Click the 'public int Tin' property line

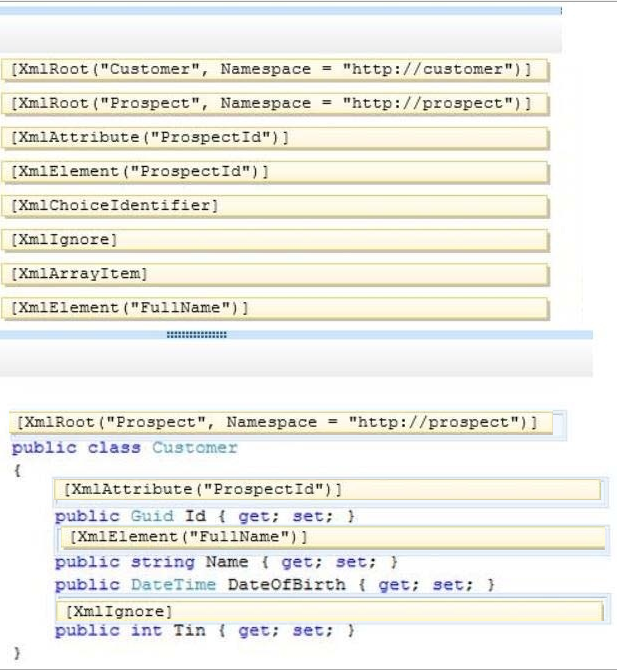[205, 631]
